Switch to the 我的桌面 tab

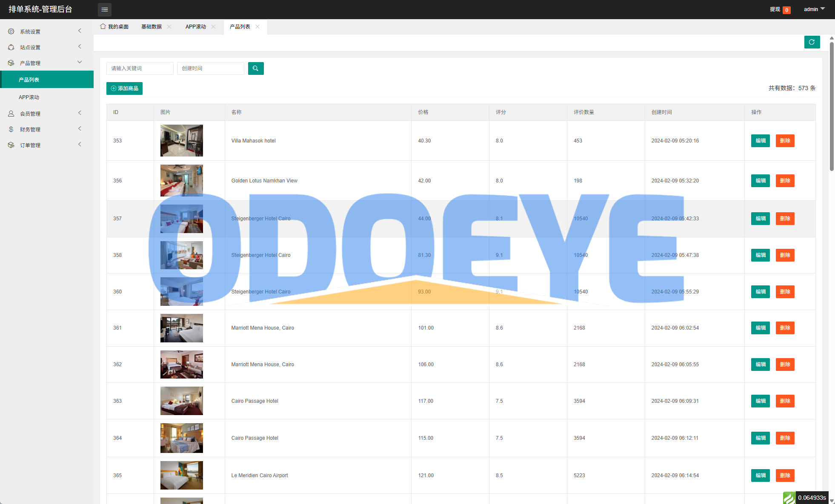(x=114, y=26)
